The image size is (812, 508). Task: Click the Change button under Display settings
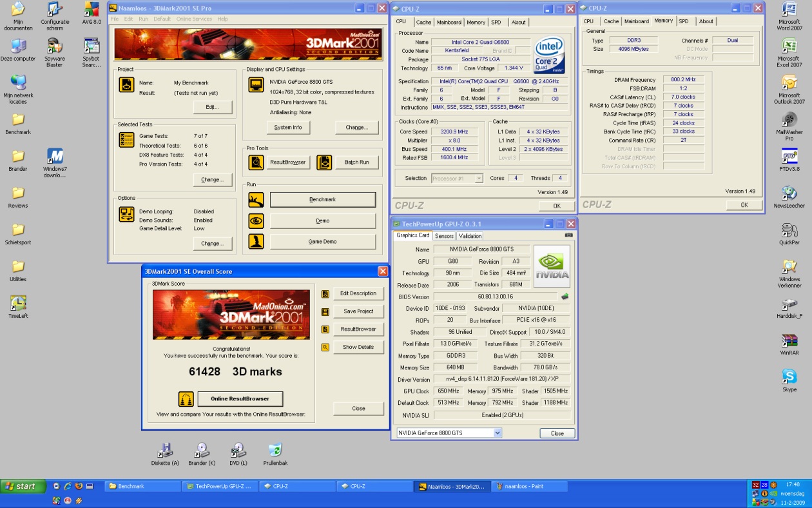coord(356,128)
